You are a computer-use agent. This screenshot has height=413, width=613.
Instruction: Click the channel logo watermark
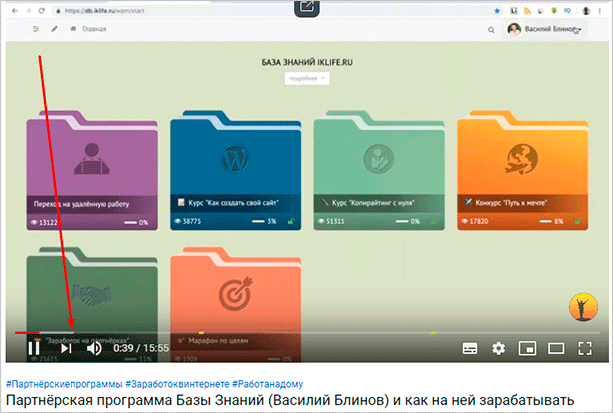click(x=583, y=307)
